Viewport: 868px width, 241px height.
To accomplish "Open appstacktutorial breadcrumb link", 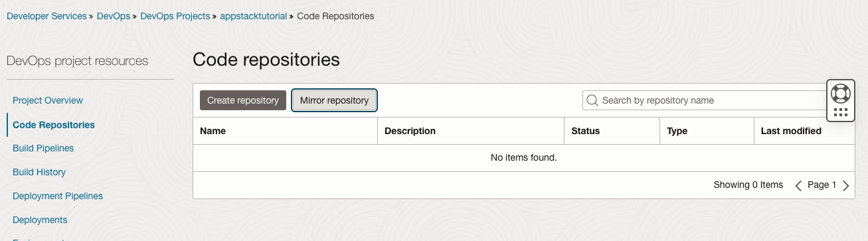I will coord(254,15).
